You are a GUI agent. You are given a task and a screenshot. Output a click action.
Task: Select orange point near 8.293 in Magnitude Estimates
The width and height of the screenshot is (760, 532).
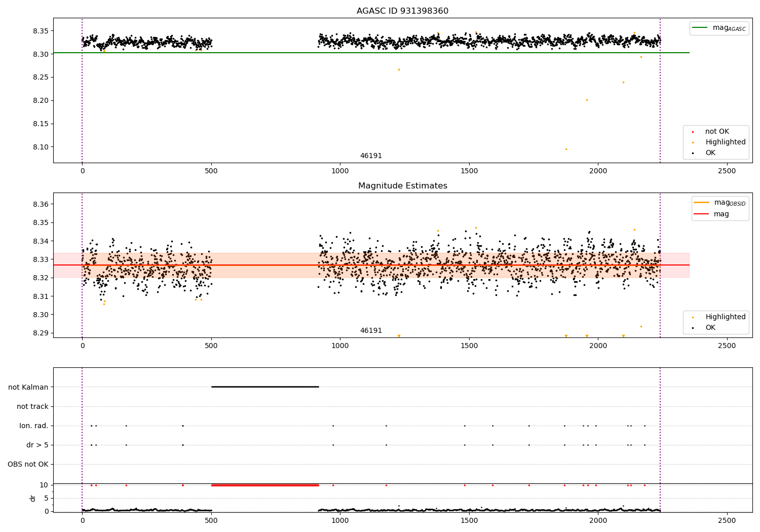pyautogui.click(x=641, y=326)
